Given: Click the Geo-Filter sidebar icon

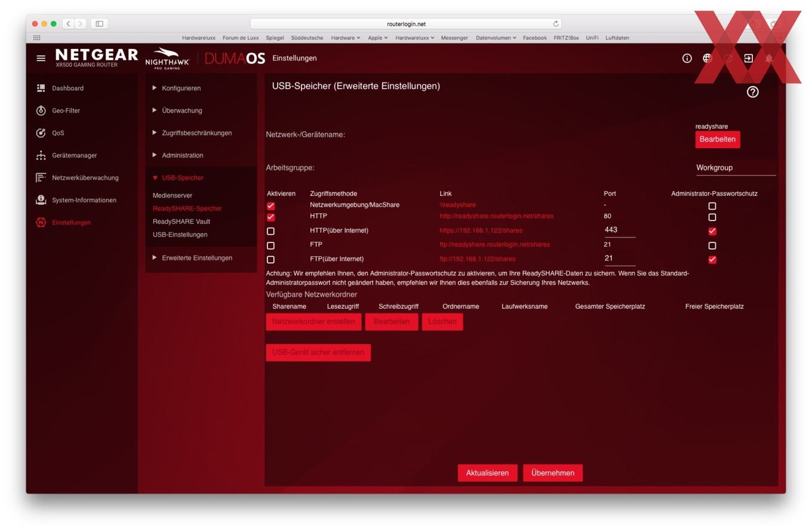Looking at the screenshot, I should pyautogui.click(x=41, y=111).
